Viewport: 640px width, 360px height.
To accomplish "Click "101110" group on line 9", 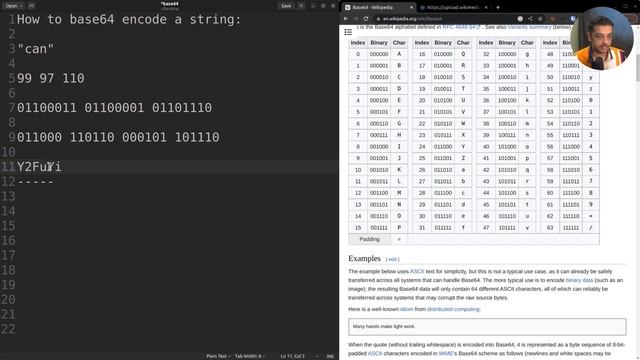I will pos(197,137).
